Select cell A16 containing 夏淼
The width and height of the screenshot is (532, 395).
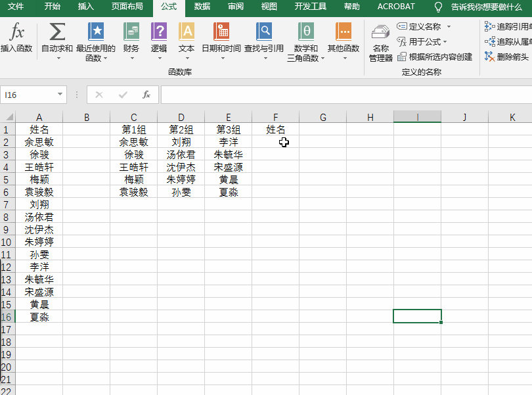pos(39,317)
